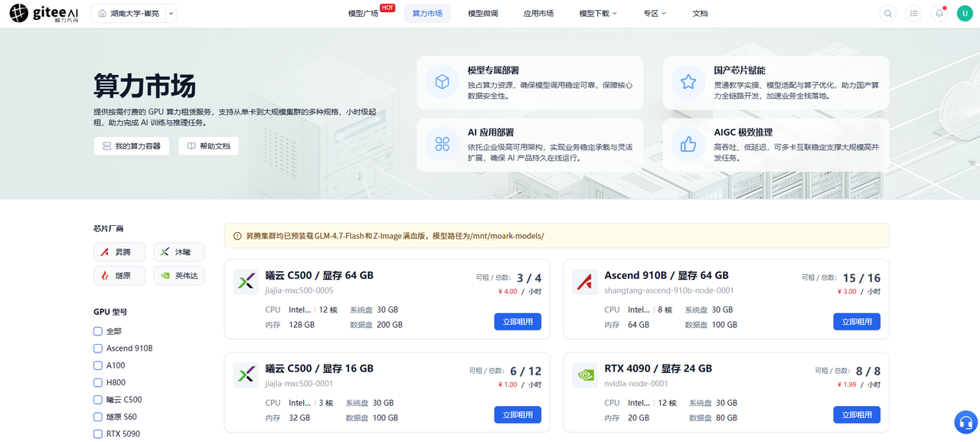Switch to the 模型微调 tab
Image resolution: width=980 pixels, height=442 pixels.
[483, 13]
